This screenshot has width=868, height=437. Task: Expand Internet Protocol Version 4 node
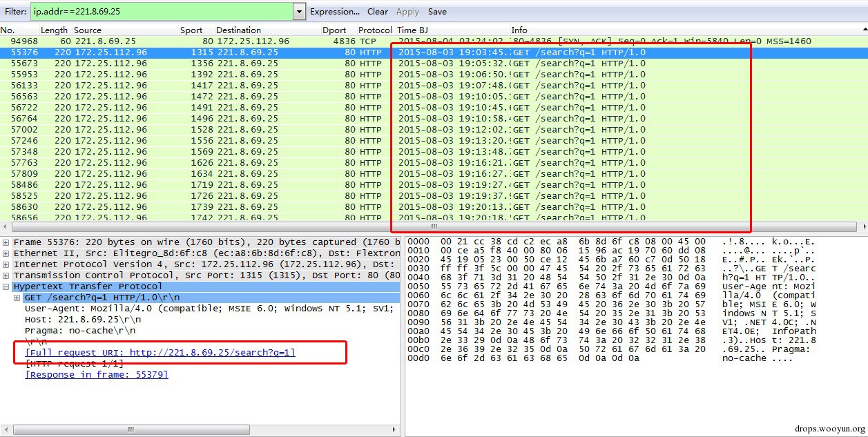(6, 264)
